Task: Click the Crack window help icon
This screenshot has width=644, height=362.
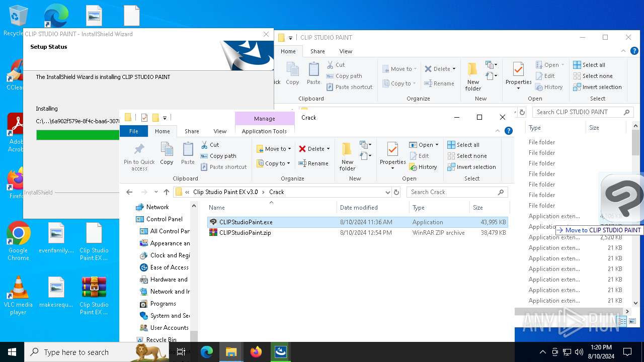Action: coord(509,131)
